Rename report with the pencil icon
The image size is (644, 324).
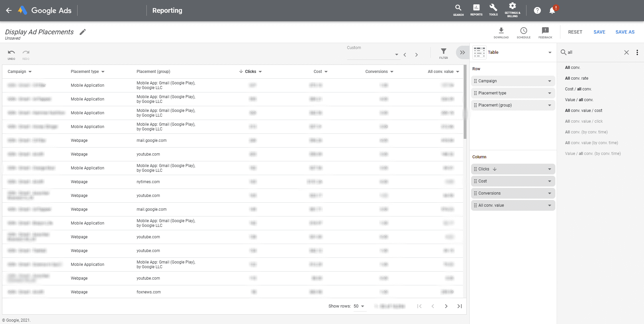pyautogui.click(x=82, y=32)
